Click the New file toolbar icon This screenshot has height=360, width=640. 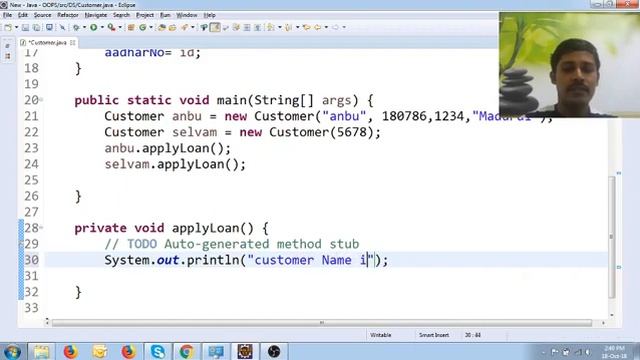(8, 27)
